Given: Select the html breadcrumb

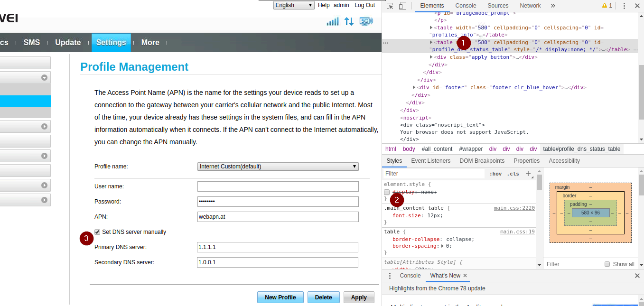Looking at the screenshot, I should pyautogui.click(x=391, y=149).
